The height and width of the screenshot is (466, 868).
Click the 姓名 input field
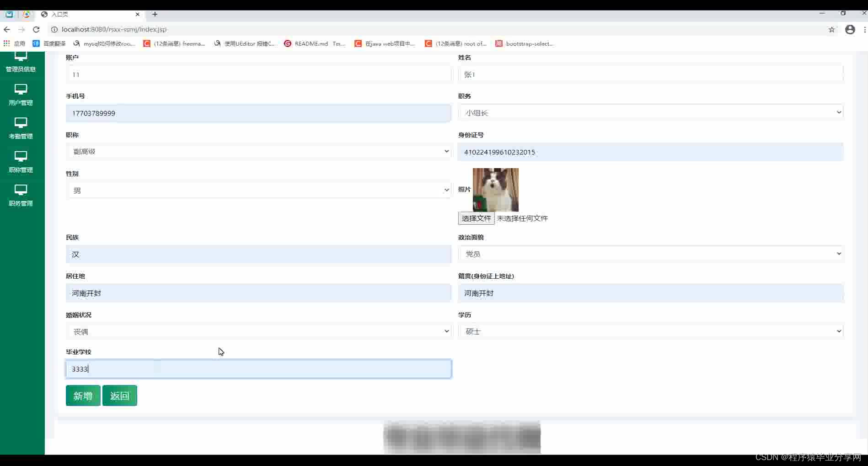[x=651, y=74]
